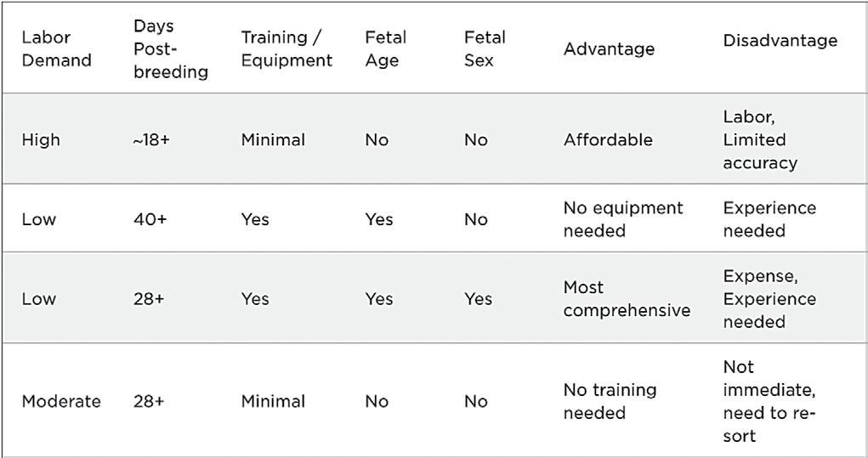868x458 pixels.
Task: Click the "Fetal Age" column header
Action: point(385,49)
